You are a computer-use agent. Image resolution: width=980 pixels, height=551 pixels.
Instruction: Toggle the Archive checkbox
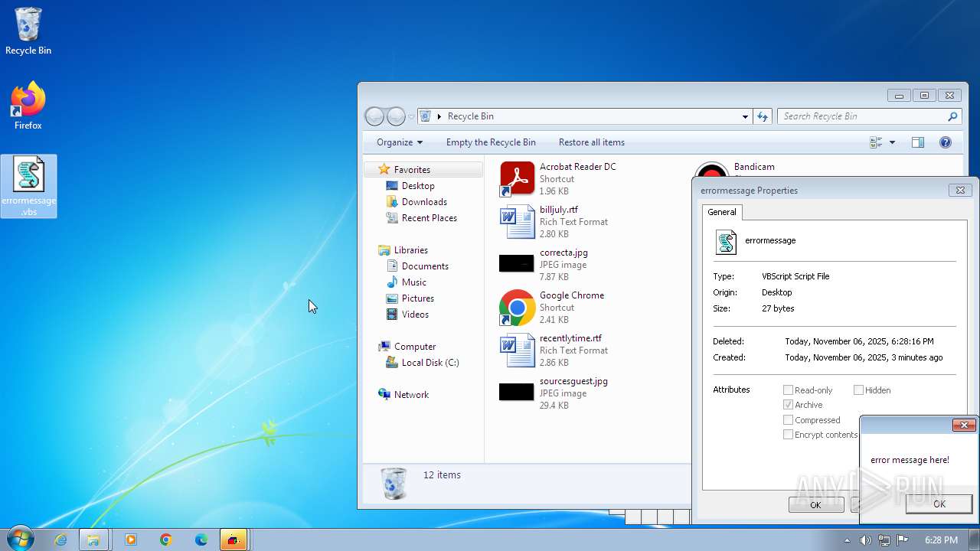point(788,405)
